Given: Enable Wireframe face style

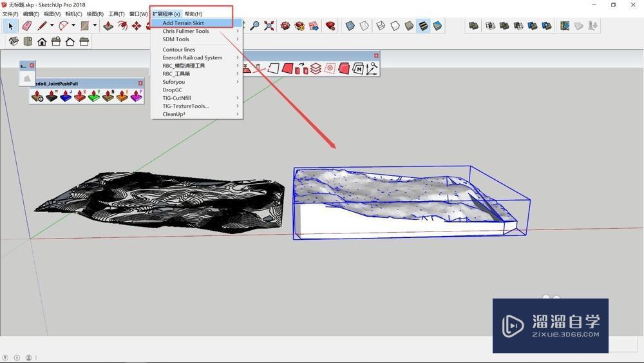Looking at the screenshot, I should 381,26.
